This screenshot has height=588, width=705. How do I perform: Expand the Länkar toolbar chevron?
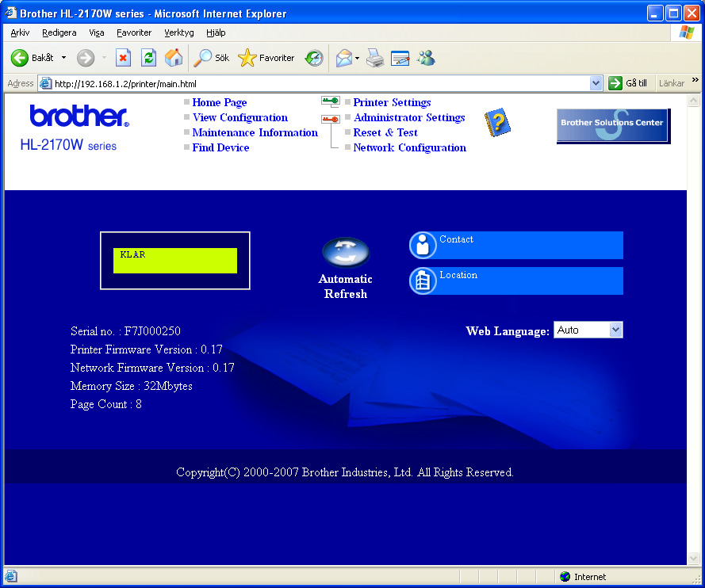695,80
